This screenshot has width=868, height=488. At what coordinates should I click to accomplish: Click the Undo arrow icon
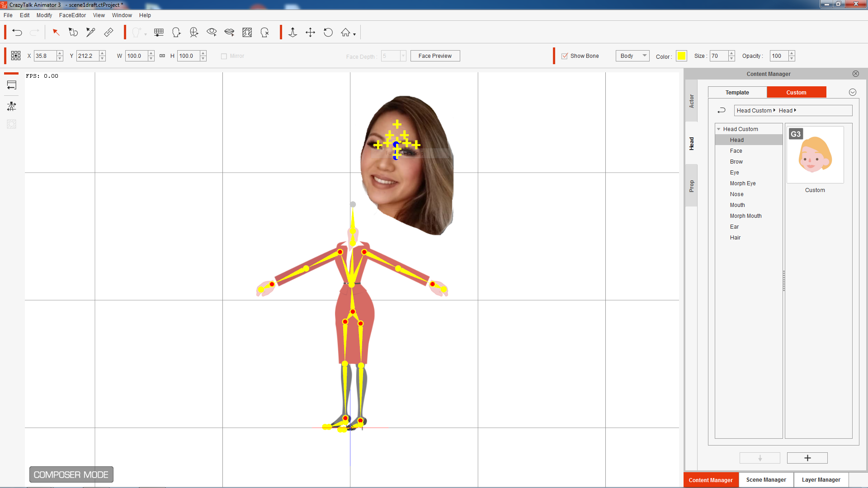(x=17, y=33)
